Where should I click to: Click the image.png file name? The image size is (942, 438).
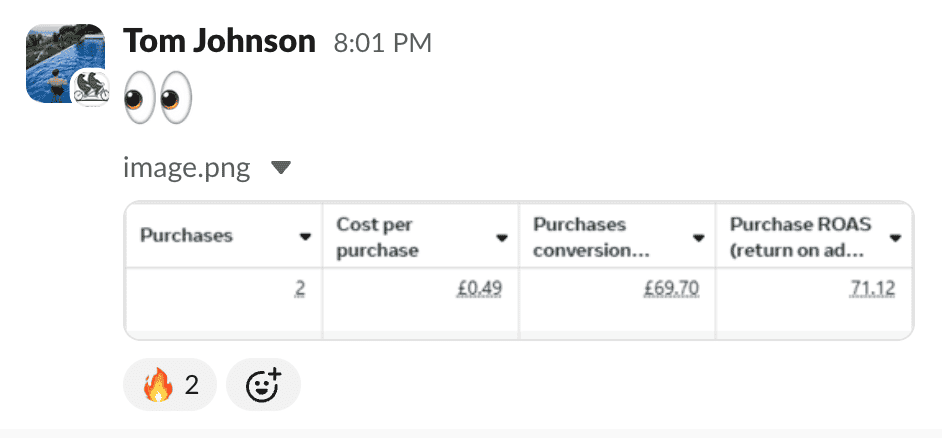click(186, 168)
